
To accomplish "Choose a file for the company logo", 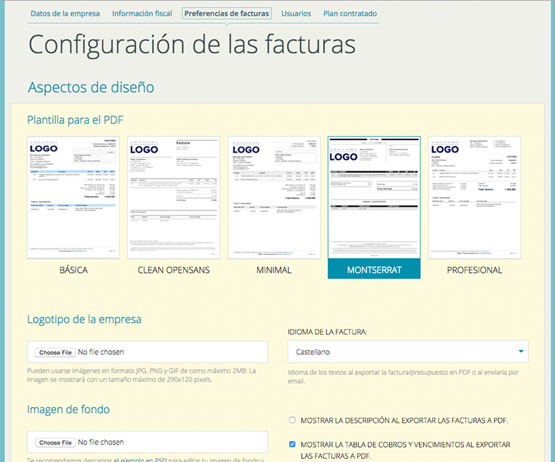I will (x=55, y=352).
